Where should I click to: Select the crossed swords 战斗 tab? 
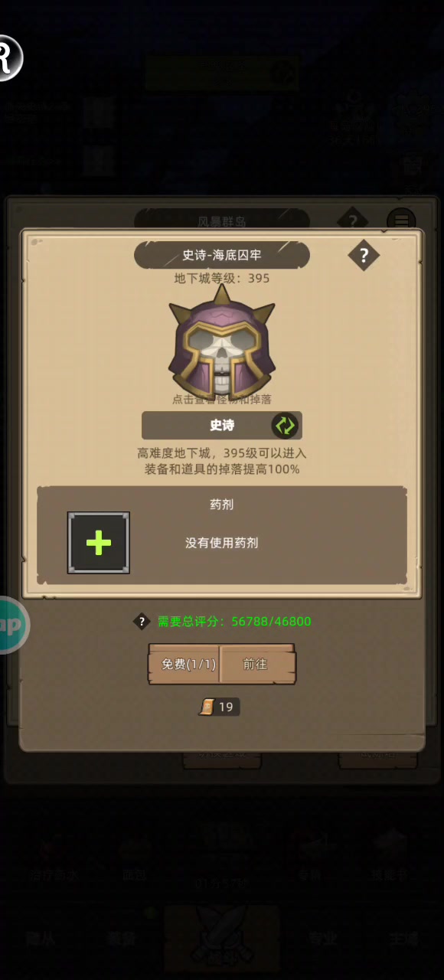[x=222, y=940]
